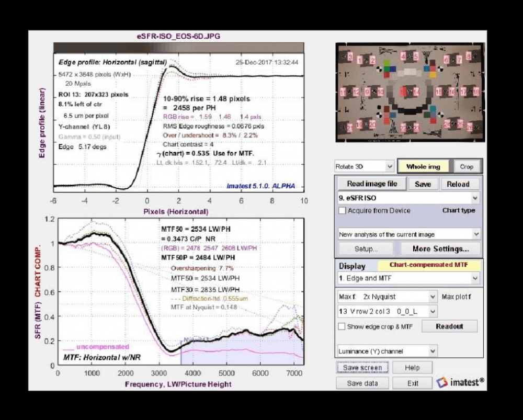Image resolution: width=523 pixels, height=420 pixels.
Task: Switch to Crop view mode
Action: coord(467,166)
